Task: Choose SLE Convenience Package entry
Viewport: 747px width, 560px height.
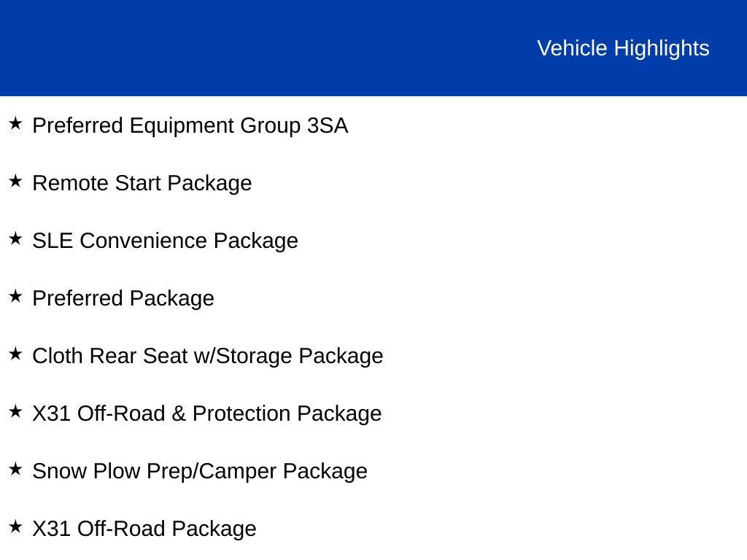Action: click(166, 241)
